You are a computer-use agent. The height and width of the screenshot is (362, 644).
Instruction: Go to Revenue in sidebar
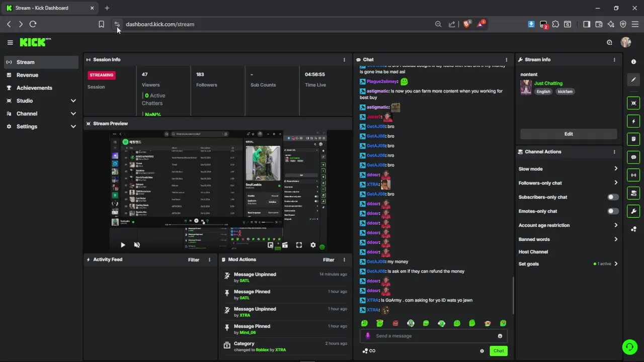[41, 75]
